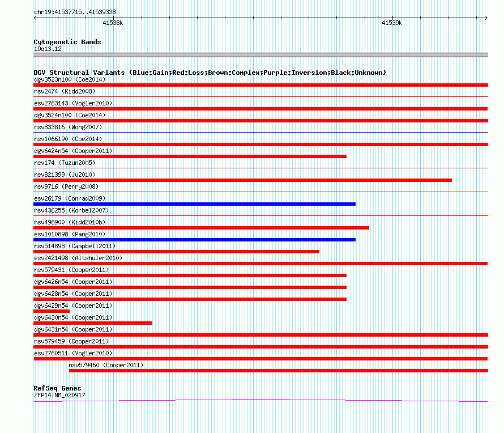
Task: Open variant nsv514898 (Campbell2011)
Action: (x=75, y=246)
